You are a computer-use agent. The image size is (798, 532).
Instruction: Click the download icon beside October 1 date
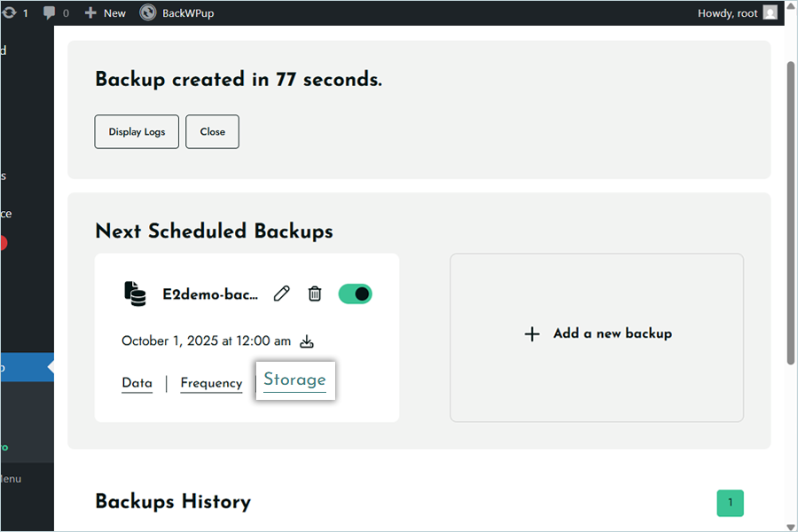[x=307, y=341]
